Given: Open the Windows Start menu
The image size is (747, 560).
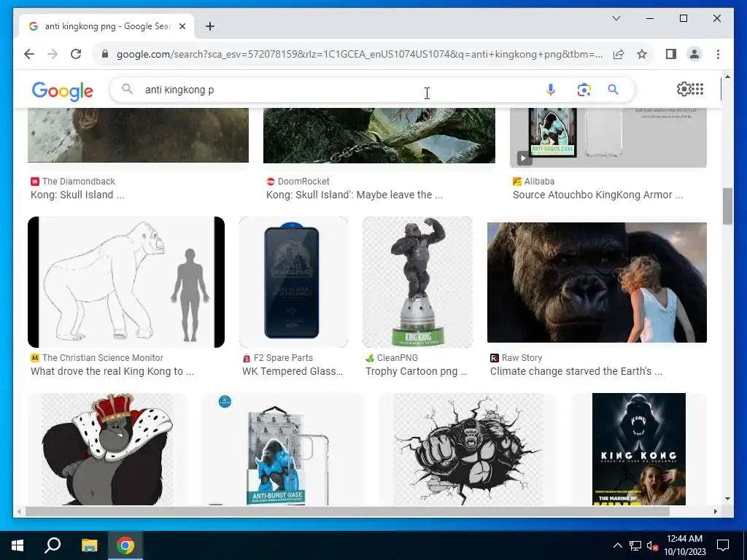Looking at the screenshot, I should (18, 545).
